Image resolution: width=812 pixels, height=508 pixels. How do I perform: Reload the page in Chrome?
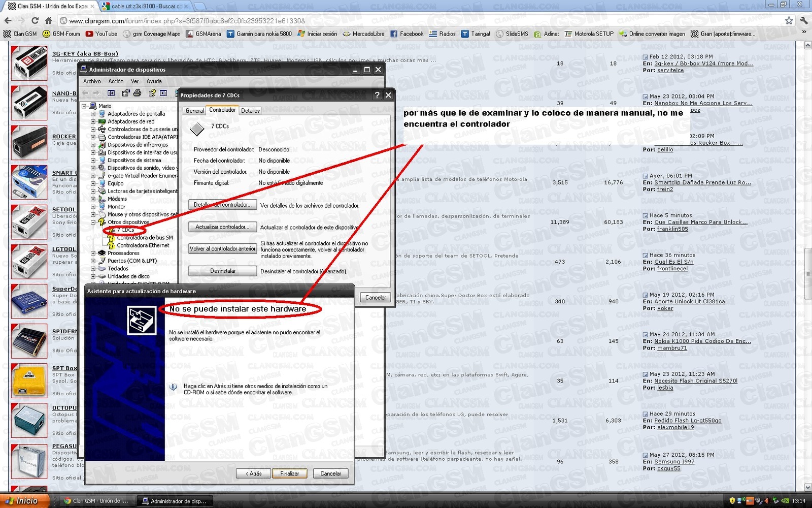click(35, 21)
